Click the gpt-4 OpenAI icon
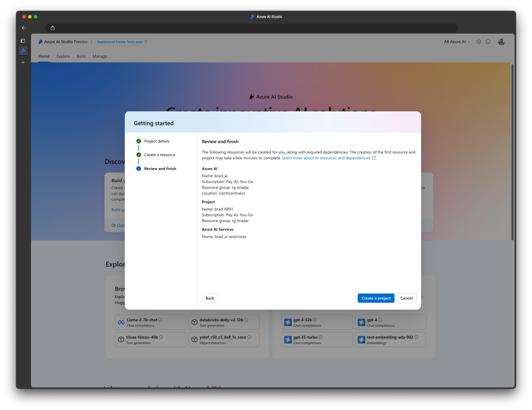The height and width of the screenshot is (410, 532). (362, 322)
